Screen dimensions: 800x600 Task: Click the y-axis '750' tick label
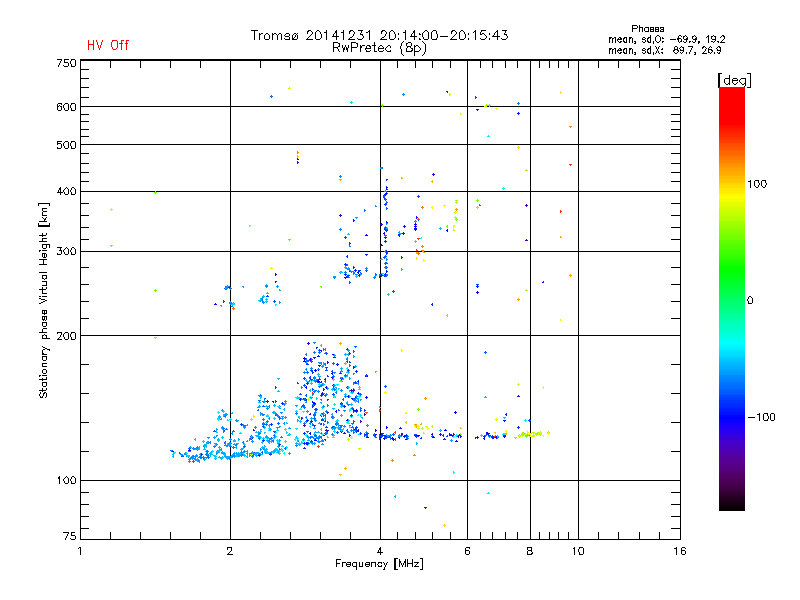pos(66,63)
